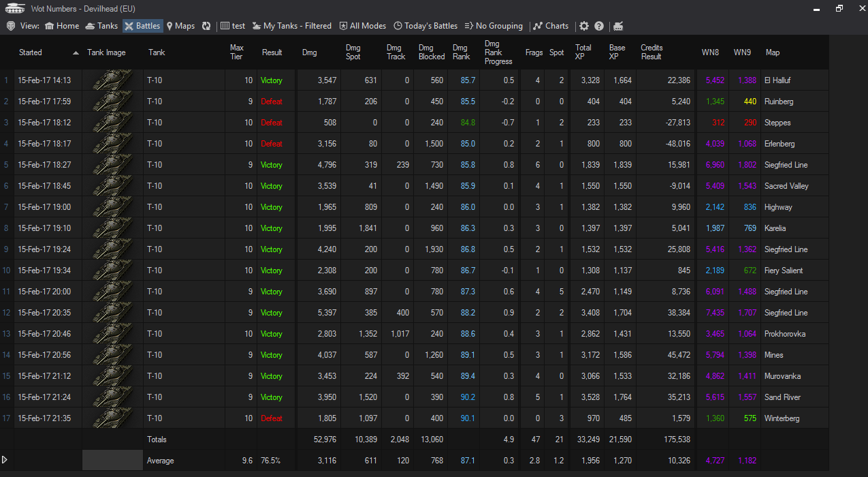Open settings gear icon in toolbar

(x=584, y=26)
